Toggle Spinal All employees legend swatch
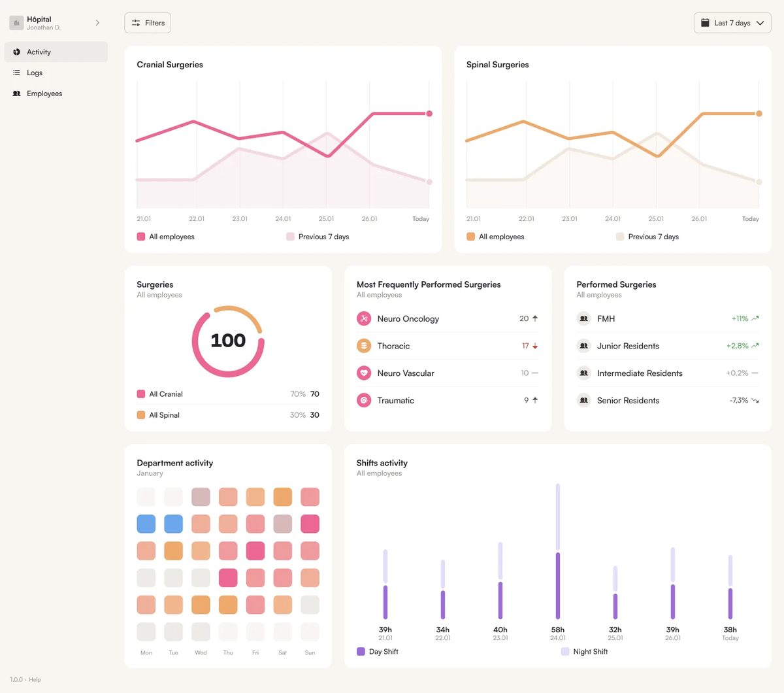 (470, 237)
